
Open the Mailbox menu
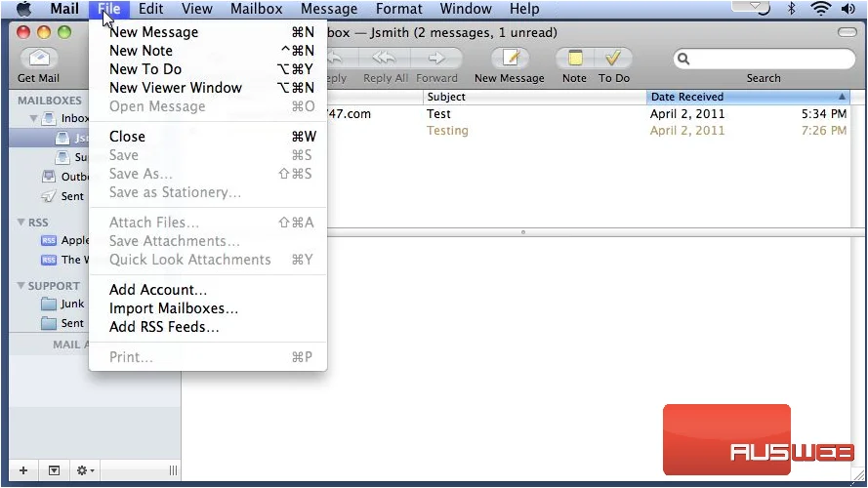coord(257,9)
